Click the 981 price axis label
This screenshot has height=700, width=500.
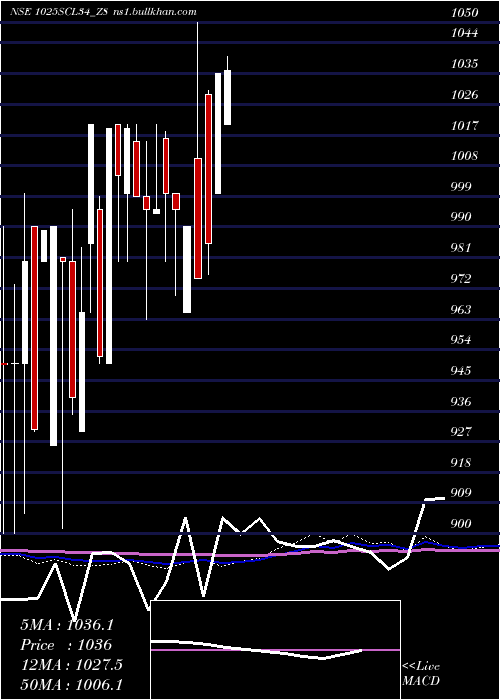pyautogui.click(x=461, y=248)
